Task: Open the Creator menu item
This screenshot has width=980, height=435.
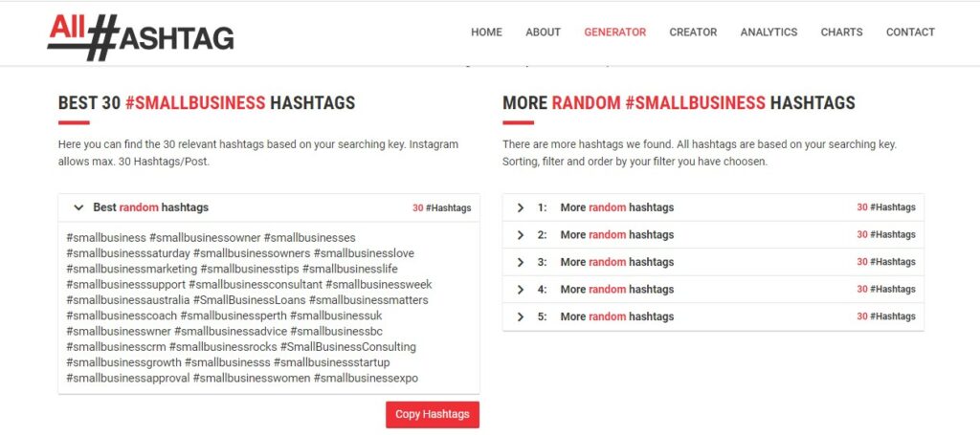Action: pos(693,33)
